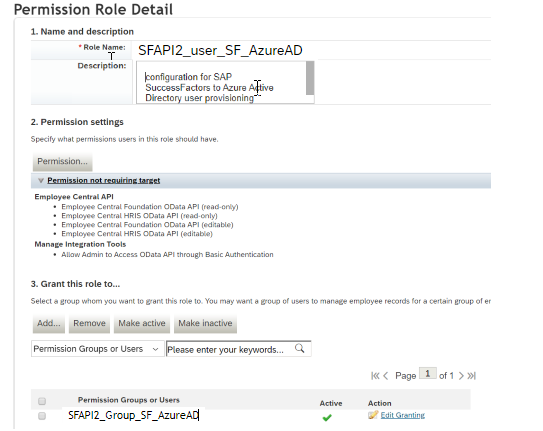Go to previous page arrow
This screenshot has height=431, width=543.
point(386,376)
